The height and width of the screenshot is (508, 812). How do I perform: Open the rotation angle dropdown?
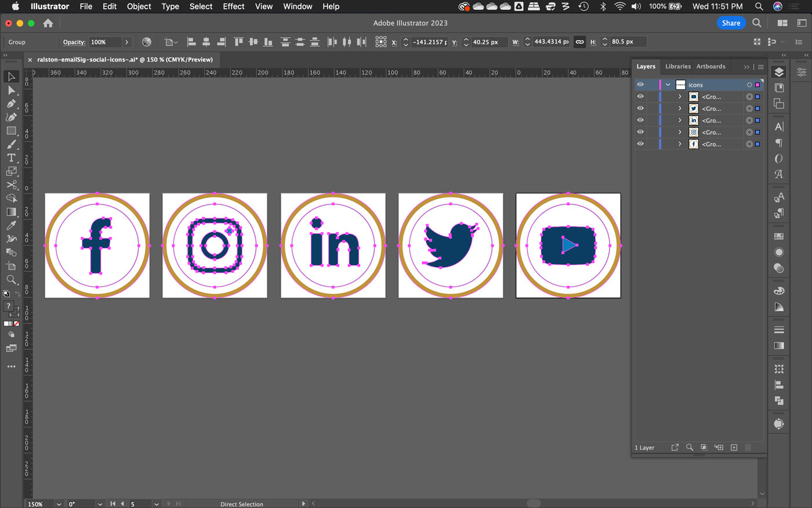pyautogui.click(x=100, y=504)
